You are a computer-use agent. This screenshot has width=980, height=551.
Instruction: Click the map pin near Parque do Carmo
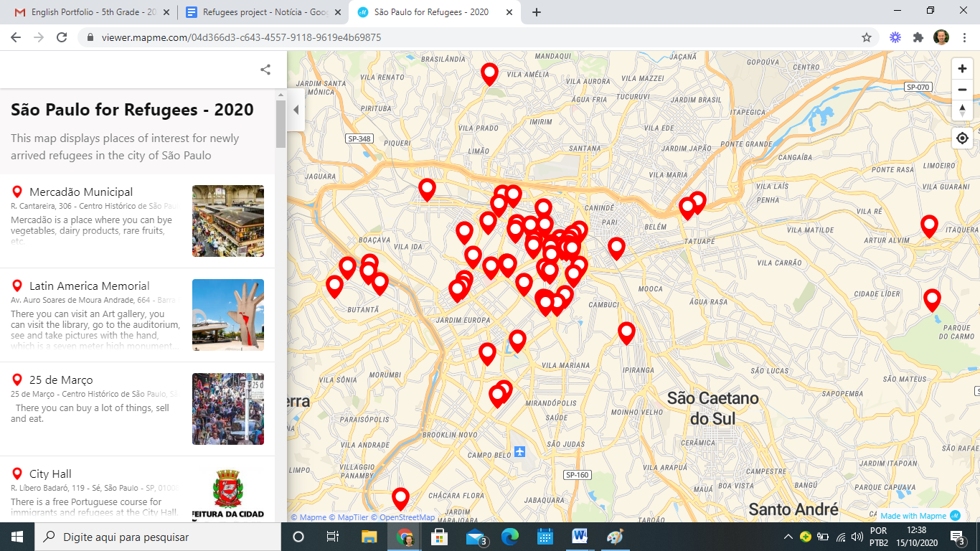932,299
